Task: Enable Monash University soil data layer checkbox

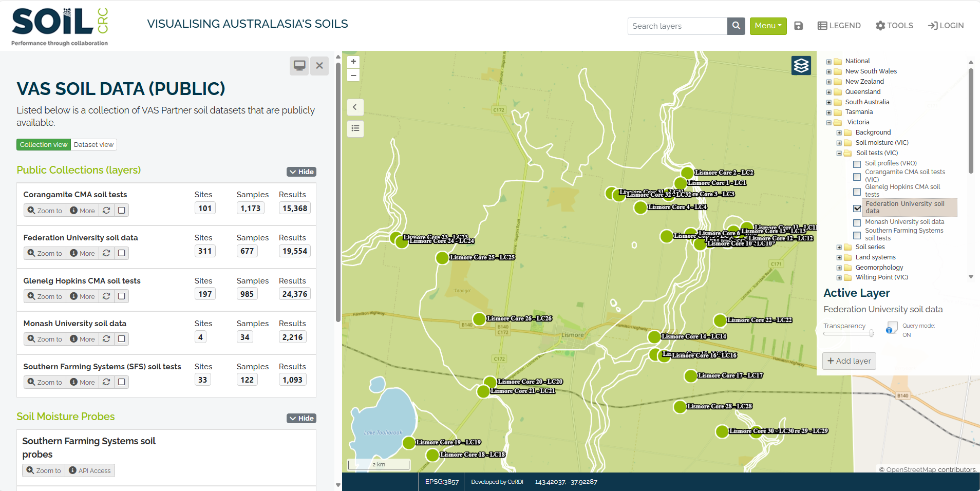Action: [857, 222]
